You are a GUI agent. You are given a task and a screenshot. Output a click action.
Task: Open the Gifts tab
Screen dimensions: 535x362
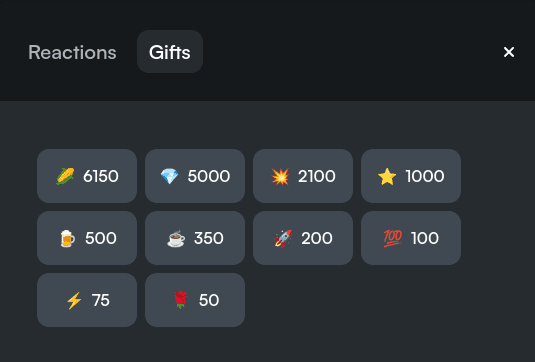170,52
